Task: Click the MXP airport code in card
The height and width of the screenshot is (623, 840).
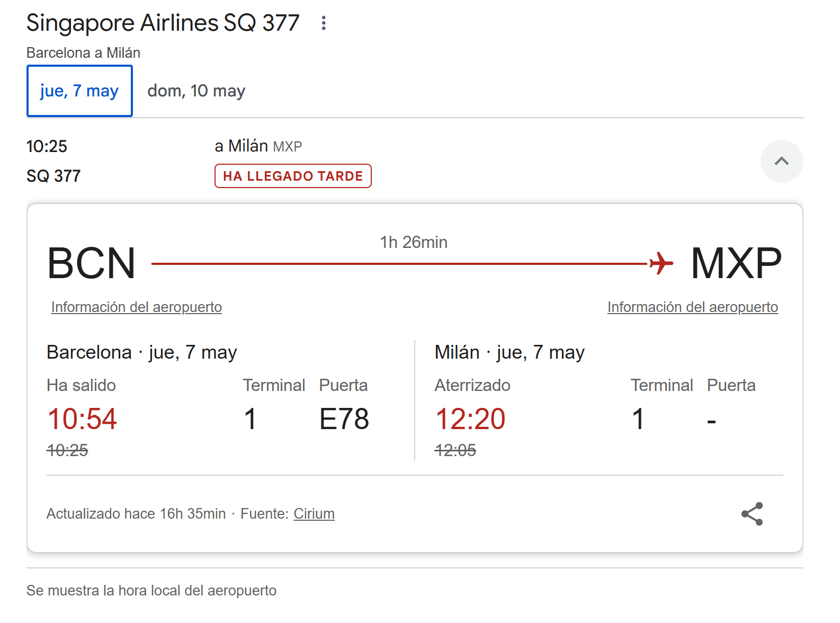Action: click(736, 263)
